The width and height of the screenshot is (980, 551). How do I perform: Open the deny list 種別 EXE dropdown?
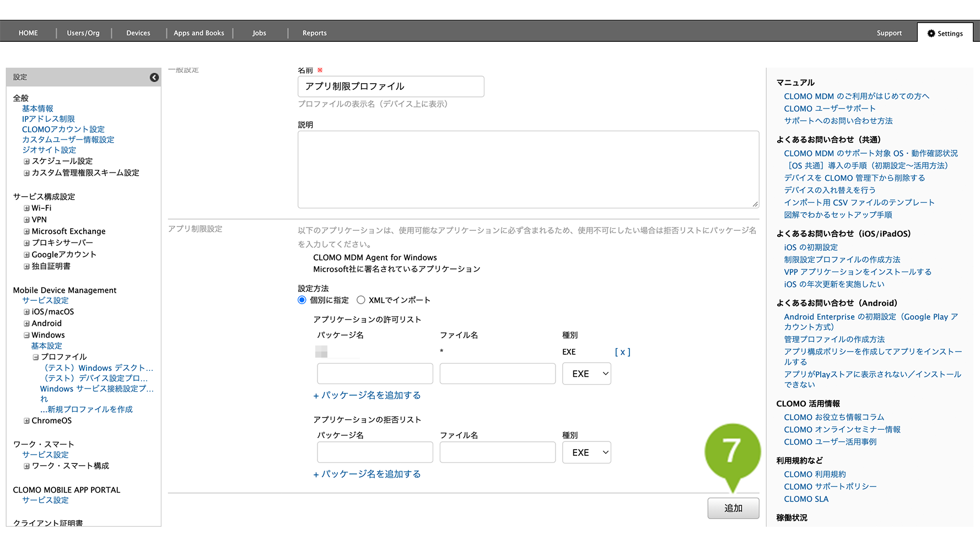pyautogui.click(x=586, y=452)
